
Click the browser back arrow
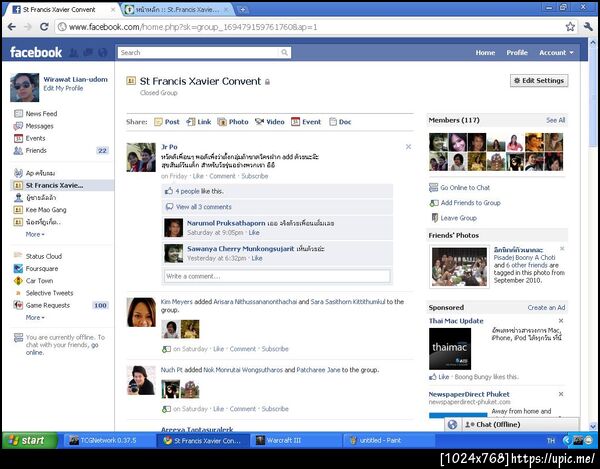coord(12,27)
